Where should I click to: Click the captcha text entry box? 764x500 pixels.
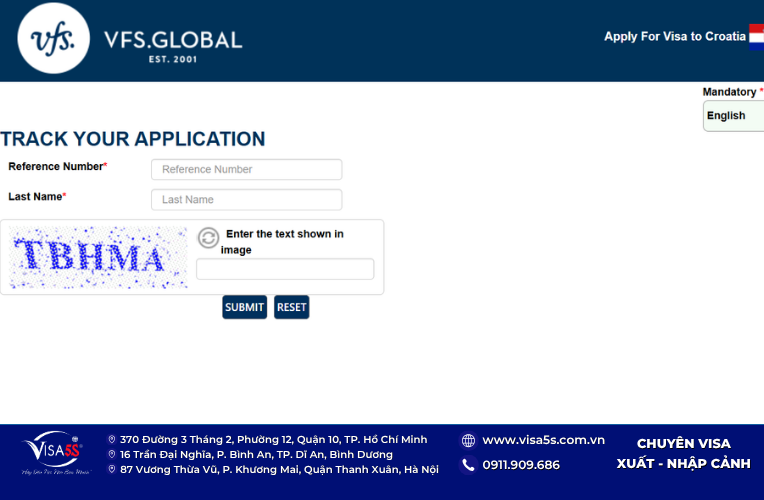coord(285,269)
